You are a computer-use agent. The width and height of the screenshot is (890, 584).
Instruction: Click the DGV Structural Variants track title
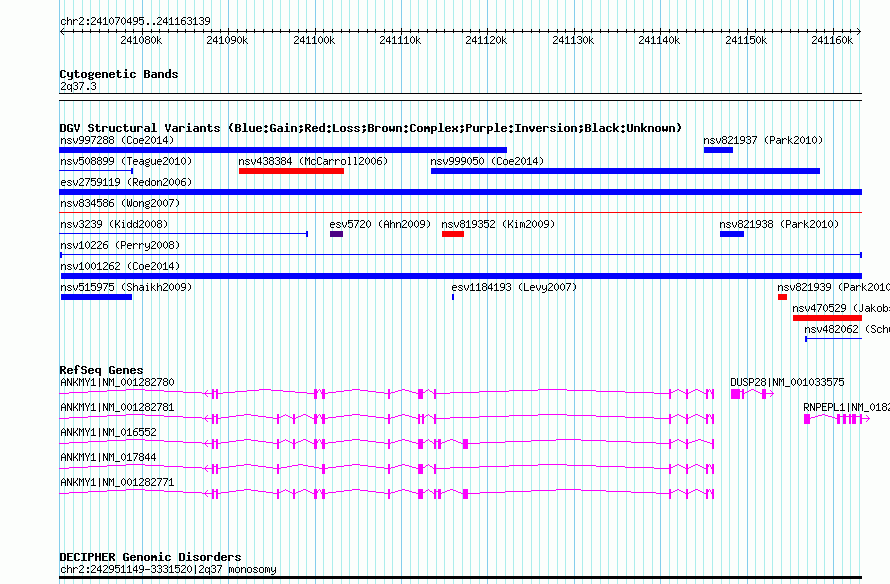click(x=370, y=128)
